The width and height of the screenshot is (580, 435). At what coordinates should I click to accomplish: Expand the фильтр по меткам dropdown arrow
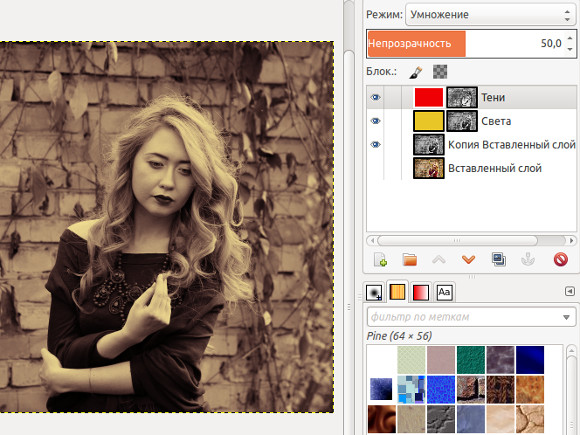[566, 317]
